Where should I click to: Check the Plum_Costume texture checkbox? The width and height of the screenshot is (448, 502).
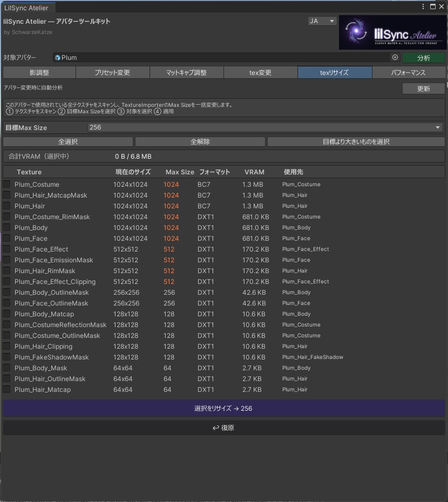pos(6,184)
